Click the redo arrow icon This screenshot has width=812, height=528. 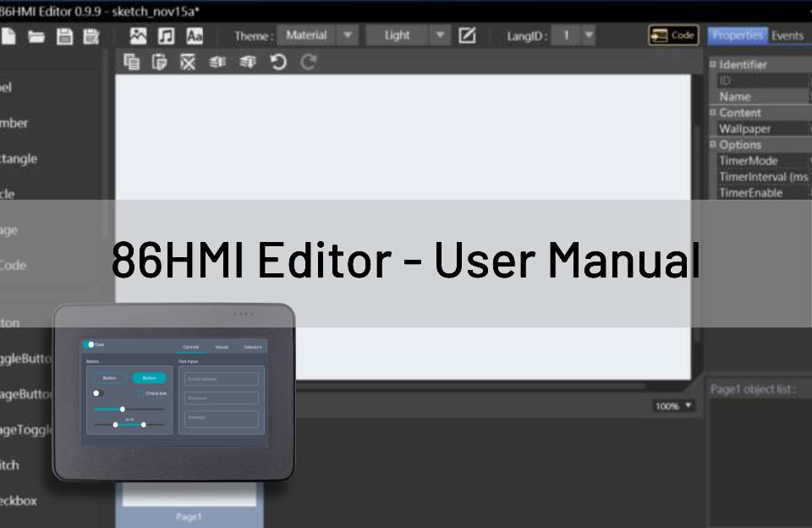(308, 62)
